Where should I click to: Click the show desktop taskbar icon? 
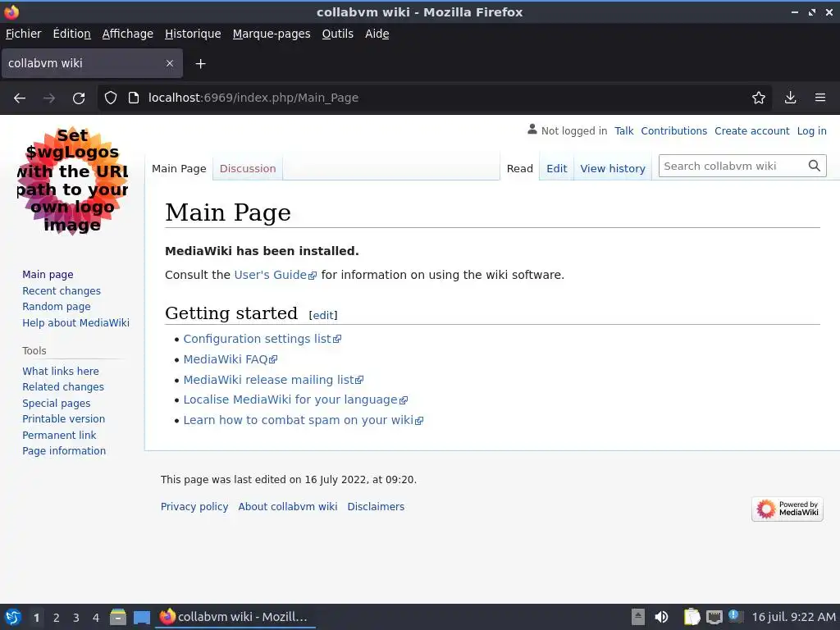pos(142,617)
